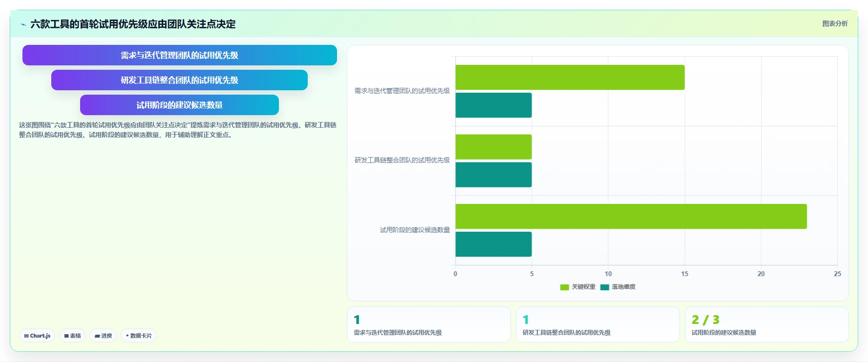Click teal 落地难度 bar for 研发工具链整合团队
This screenshot has width=868, height=362.
[493, 175]
